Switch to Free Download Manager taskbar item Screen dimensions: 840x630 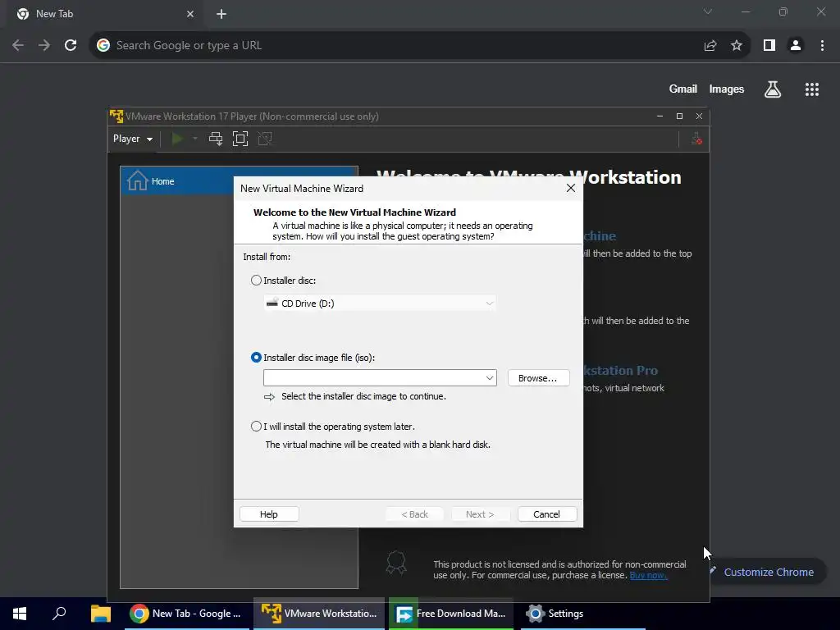(451, 614)
